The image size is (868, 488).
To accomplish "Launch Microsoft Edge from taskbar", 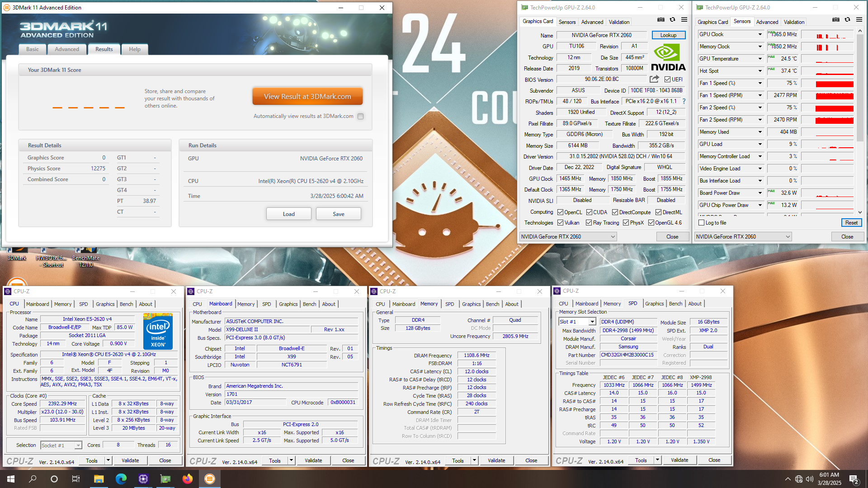I will coord(121,479).
